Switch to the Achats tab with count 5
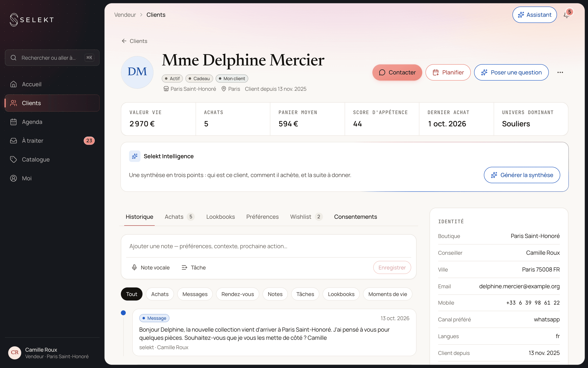 click(179, 217)
